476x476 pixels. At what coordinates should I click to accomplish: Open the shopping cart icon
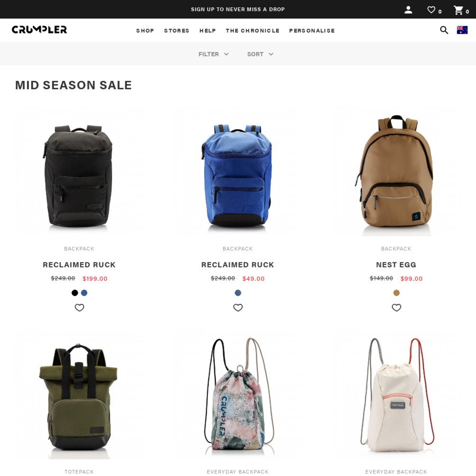click(459, 10)
